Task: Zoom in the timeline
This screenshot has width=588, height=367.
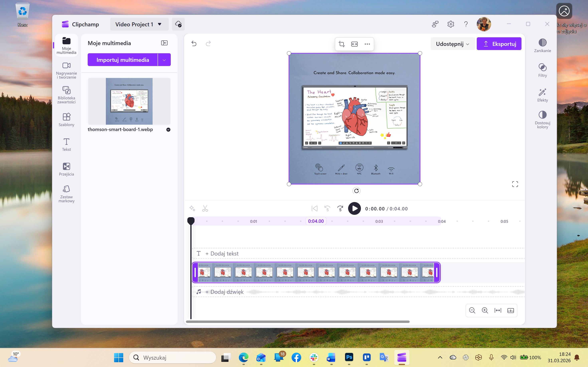Action: (x=485, y=310)
